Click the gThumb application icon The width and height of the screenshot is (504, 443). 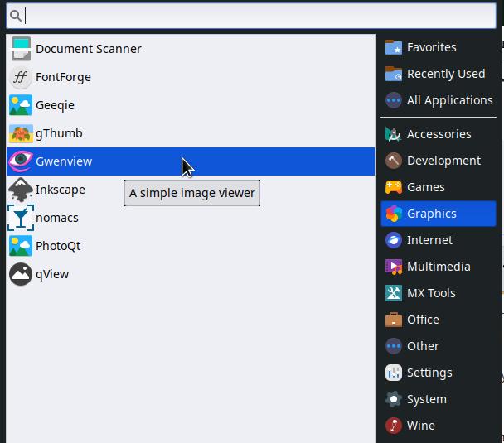pyautogui.click(x=21, y=133)
